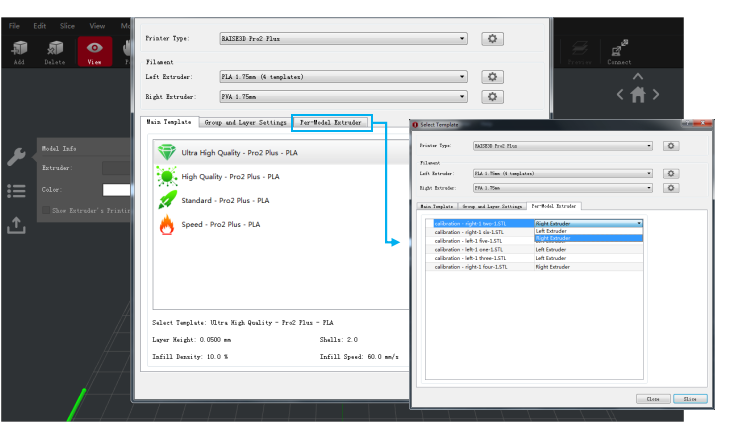Open Right Extruder gear in front Select Template window
This screenshot has width=739, height=424.
tap(671, 188)
